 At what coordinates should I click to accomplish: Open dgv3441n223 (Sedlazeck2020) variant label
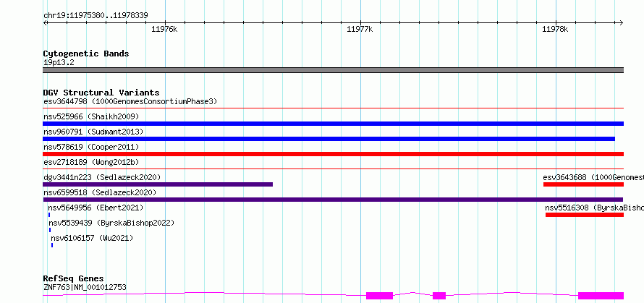(x=102, y=177)
